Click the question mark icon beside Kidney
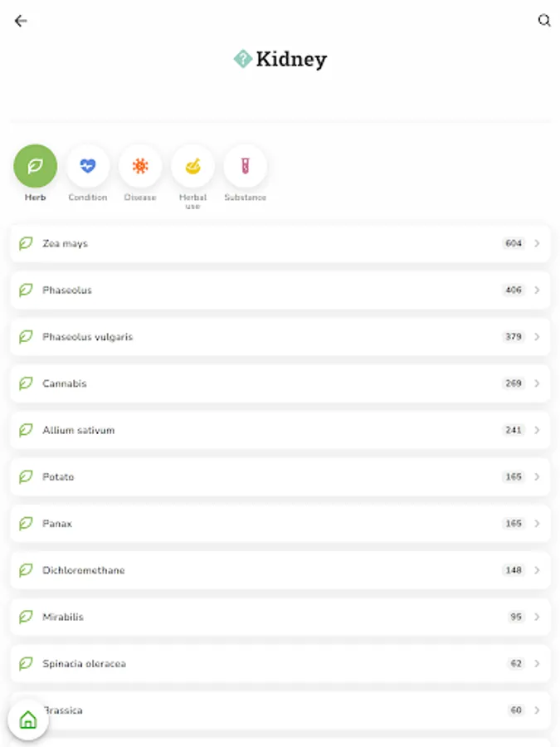The height and width of the screenshot is (747, 560). pos(242,59)
